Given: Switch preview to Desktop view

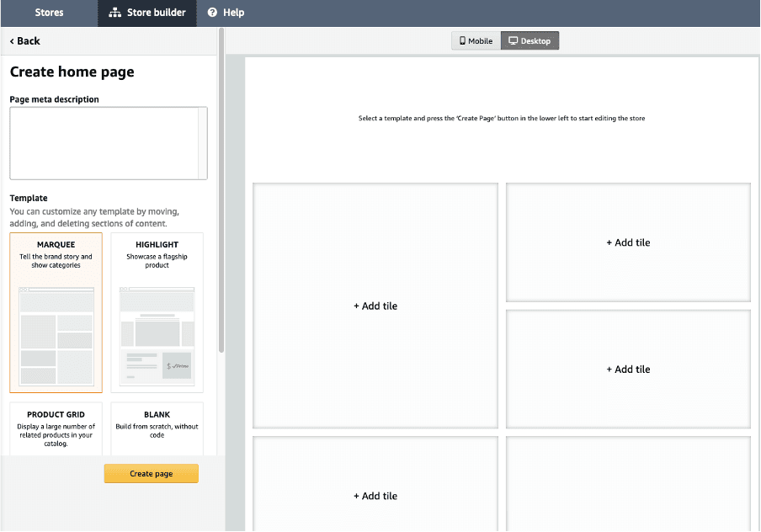Looking at the screenshot, I should (530, 40).
